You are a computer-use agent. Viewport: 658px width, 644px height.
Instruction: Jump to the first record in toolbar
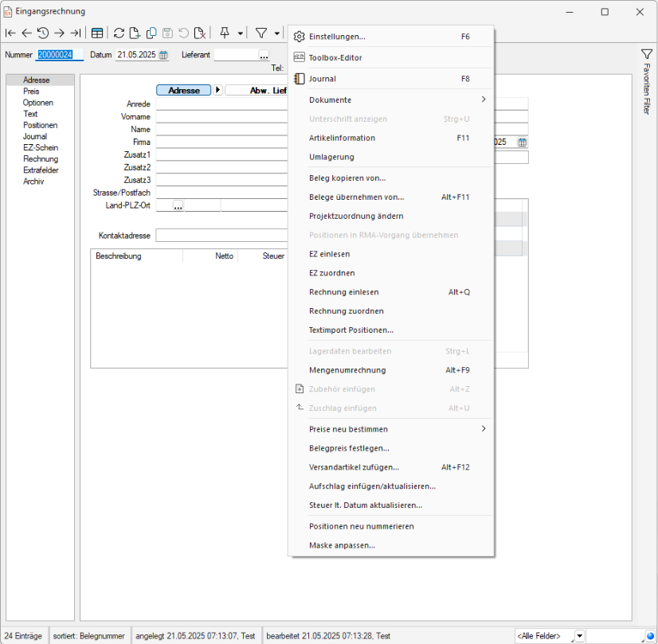[x=10, y=33]
